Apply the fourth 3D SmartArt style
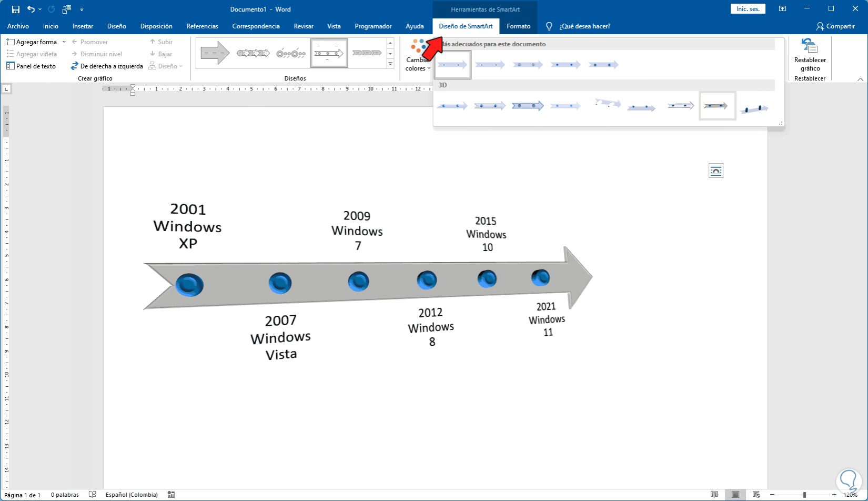This screenshot has height=501, width=868. tap(566, 106)
